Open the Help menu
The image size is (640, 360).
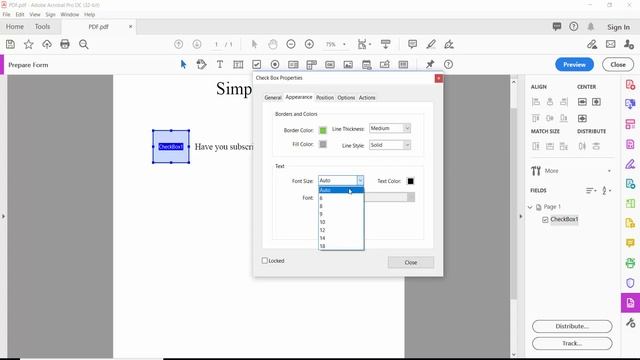click(89, 14)
